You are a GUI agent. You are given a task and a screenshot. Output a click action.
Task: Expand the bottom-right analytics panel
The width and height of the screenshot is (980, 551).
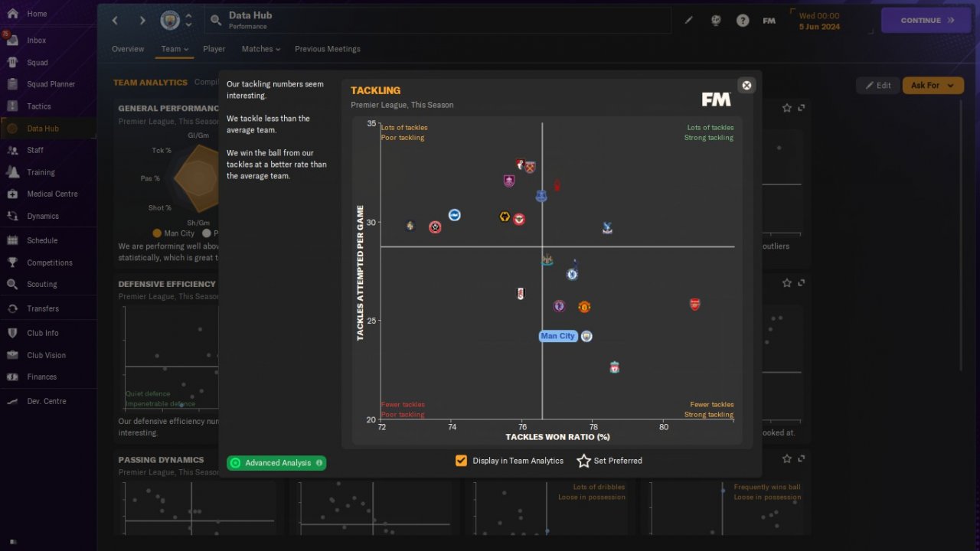pos(802,458)
